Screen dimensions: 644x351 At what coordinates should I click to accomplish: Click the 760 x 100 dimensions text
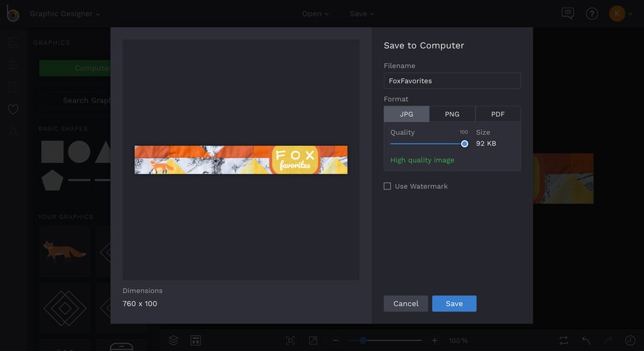tap(140, 304)
